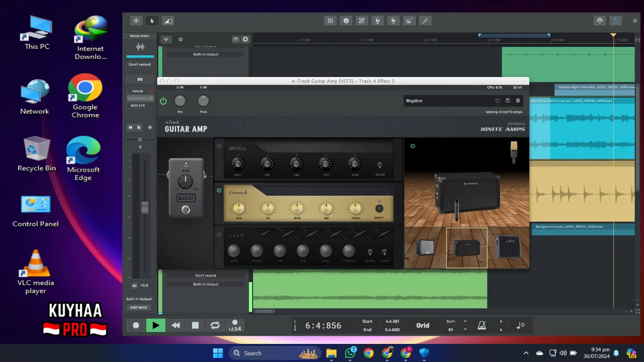The image size is (644, 362).
Task: Click the EQ button
Action: point(140,79)
